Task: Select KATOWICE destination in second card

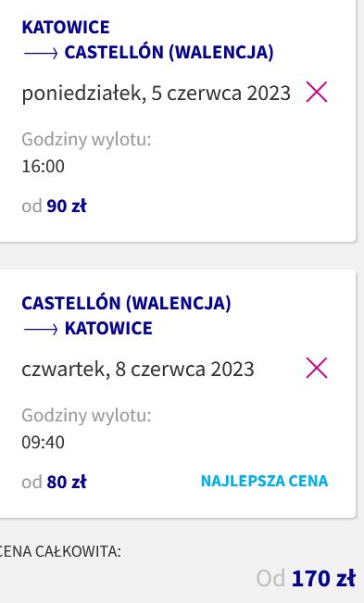Action: click(108, 329)
